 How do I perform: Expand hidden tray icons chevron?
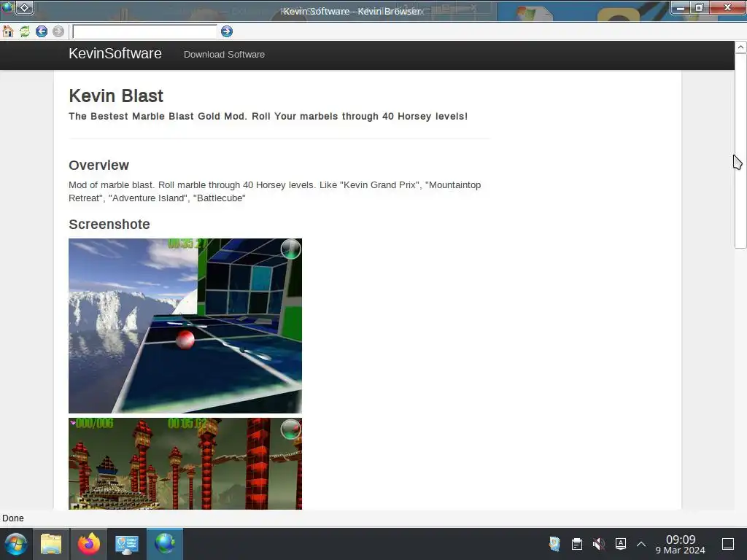click(641, 544)
